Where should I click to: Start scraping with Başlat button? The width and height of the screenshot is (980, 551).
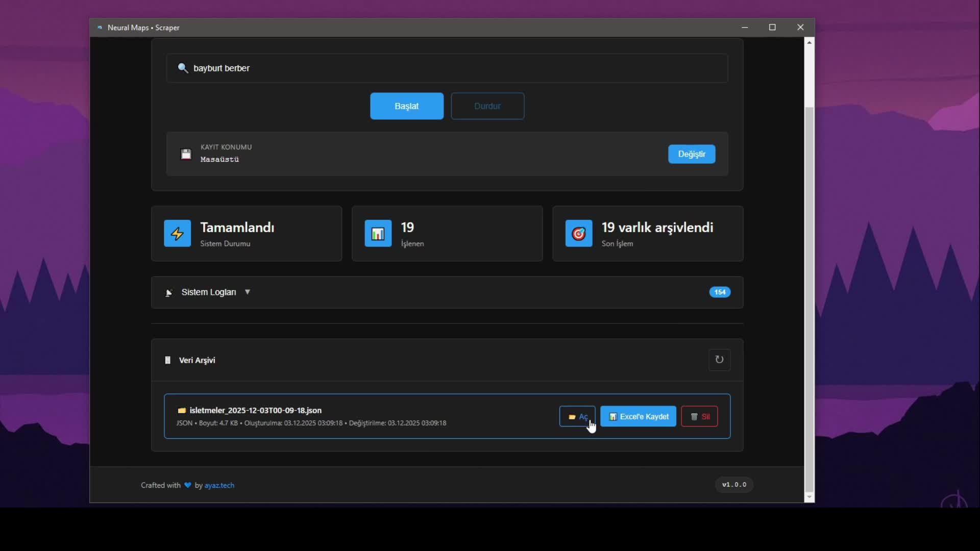pos(407,106)
